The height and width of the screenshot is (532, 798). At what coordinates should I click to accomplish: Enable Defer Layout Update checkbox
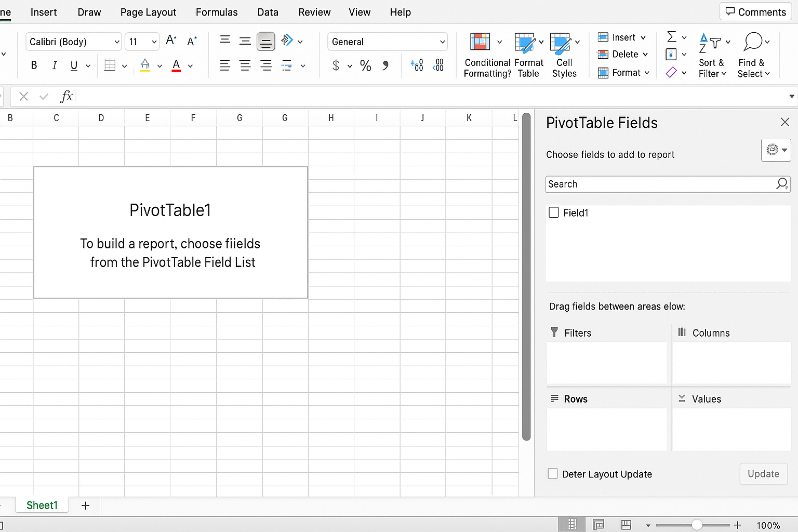[x=553, y=474]
